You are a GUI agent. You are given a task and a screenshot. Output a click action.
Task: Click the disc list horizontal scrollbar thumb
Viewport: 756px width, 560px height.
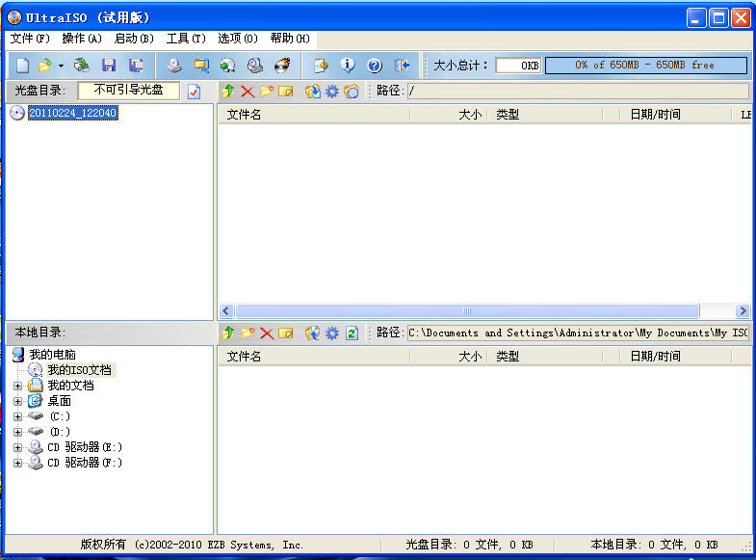pyautogui.click(x=467, y=311)
